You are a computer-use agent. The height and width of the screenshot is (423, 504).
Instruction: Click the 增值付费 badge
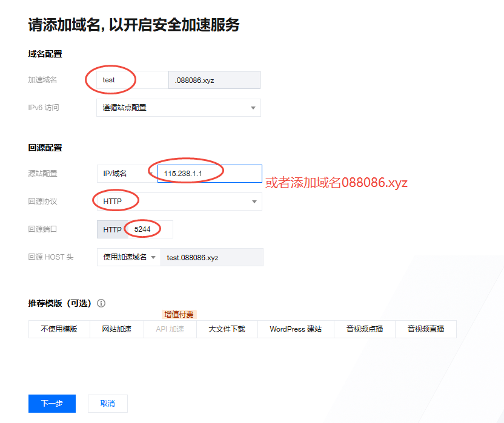179,315
